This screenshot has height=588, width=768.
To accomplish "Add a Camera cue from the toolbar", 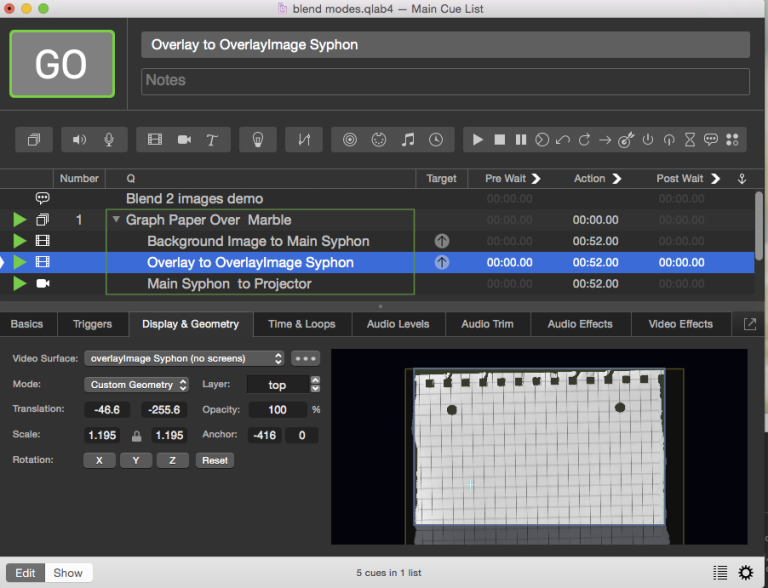I will point(184,140).
